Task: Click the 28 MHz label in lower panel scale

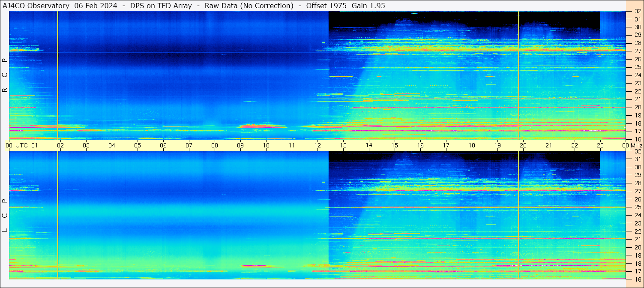Action: pyautogui.click(x=637, y=183)
